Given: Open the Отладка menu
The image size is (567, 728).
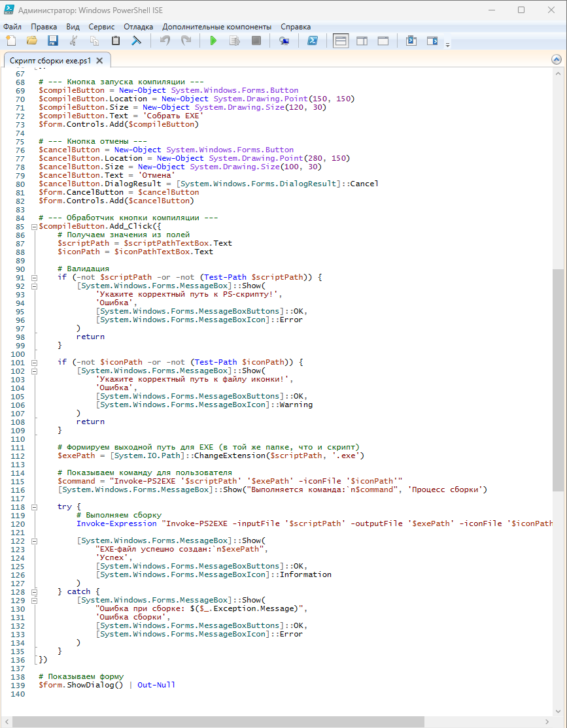Looking at the screenshot, I should pyautogui.click(x=139, y=26).
